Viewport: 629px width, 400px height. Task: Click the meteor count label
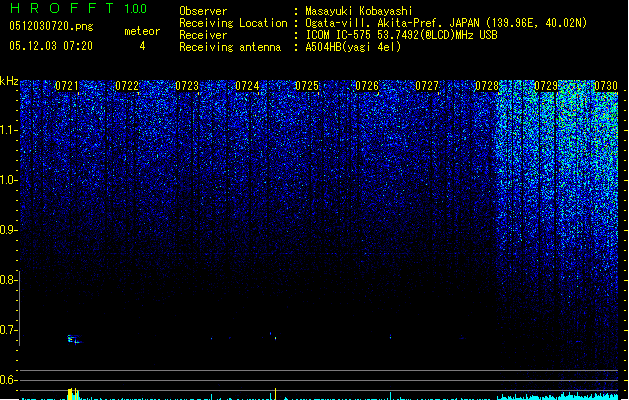(142, 31)
